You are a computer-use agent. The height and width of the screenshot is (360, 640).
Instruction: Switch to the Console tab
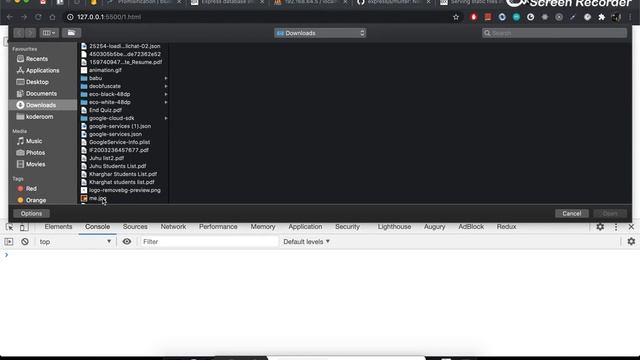98,227
